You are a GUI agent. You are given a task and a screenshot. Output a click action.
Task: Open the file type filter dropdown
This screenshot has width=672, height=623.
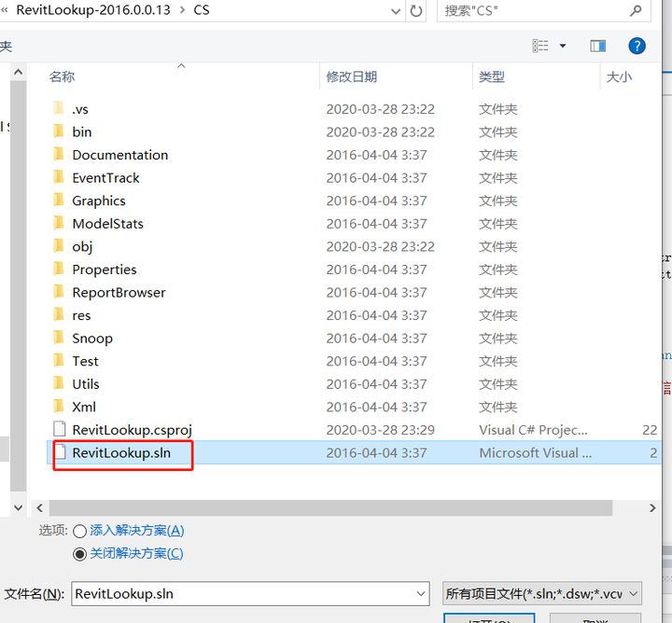633,593
